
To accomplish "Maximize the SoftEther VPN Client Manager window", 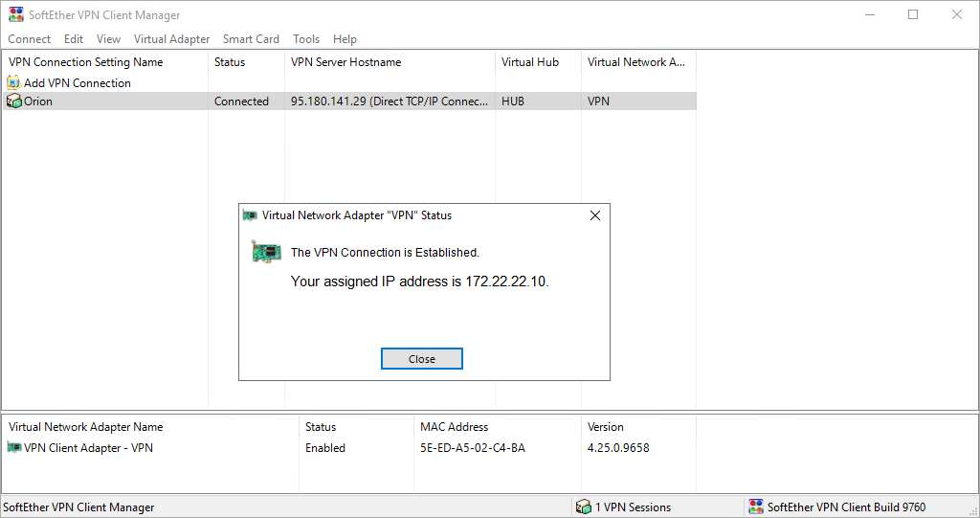I will (913, 14).
